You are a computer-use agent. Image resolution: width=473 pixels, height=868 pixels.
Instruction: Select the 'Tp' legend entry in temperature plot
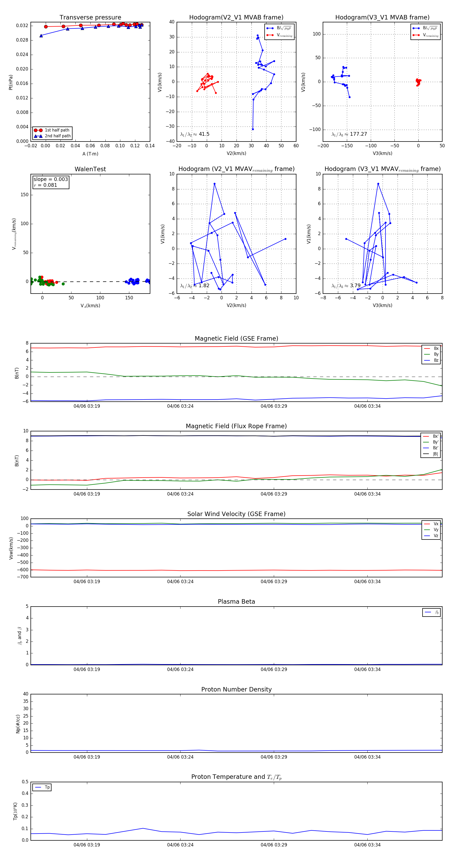pyautogui.click(x=42, y=788)
